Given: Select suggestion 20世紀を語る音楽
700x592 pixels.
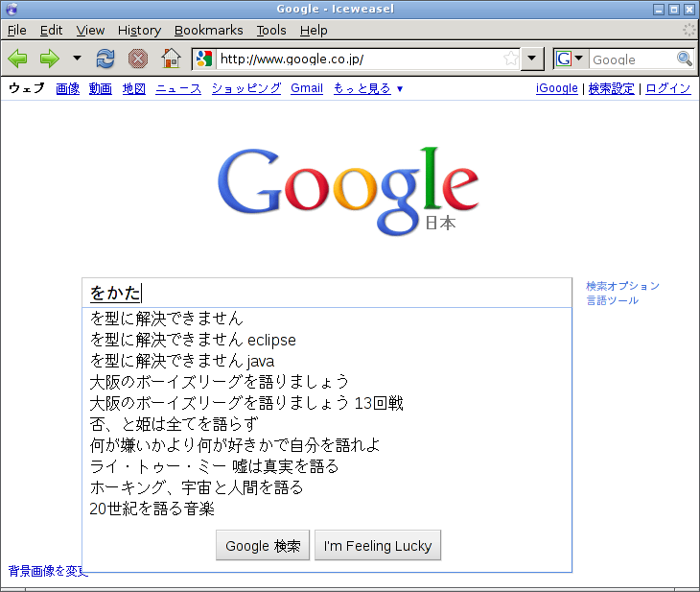Looking at the screenshot, I should pos(327,509).
